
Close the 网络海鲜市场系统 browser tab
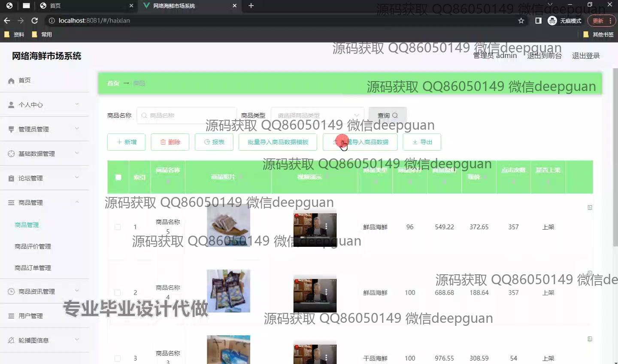pos(234,6)
